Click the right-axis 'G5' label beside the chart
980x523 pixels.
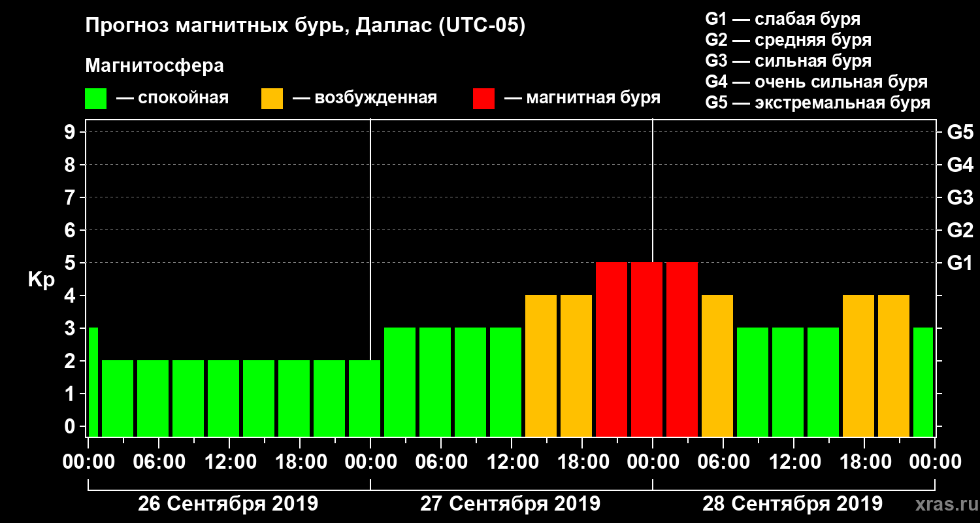pyautogui.click(x=960, y=133)
